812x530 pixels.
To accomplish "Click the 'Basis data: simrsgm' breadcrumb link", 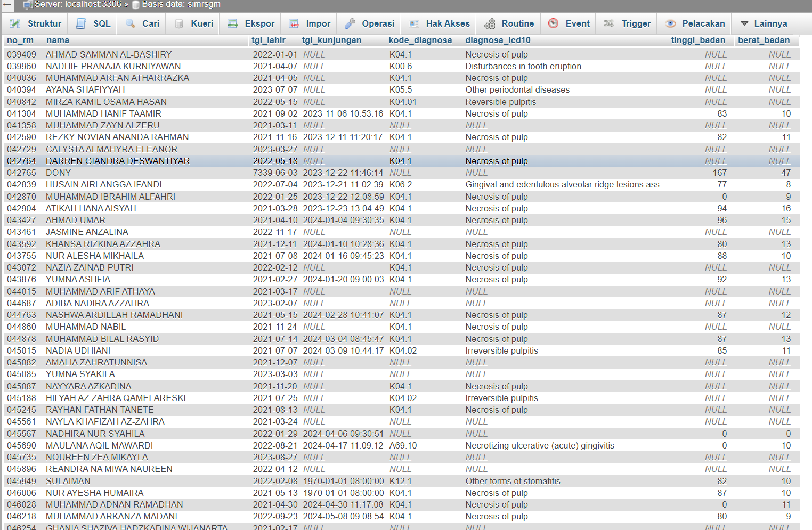I will pyautogui.click(x=181, y=4).
